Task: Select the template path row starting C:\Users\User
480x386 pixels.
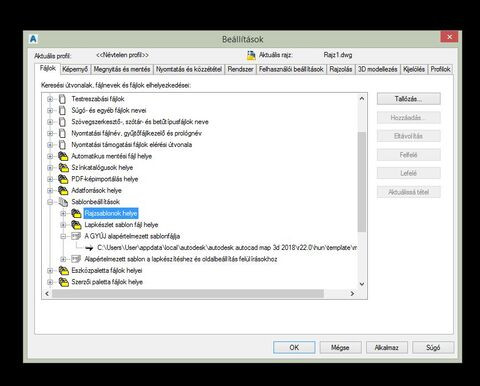Action: pos(227,248)
